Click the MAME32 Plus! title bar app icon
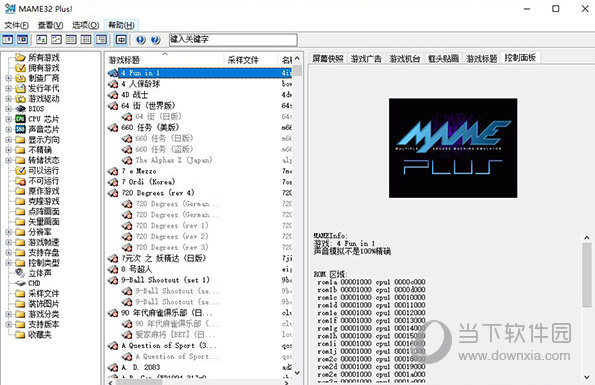Screen dimensions: 595x385 point(10,8)
